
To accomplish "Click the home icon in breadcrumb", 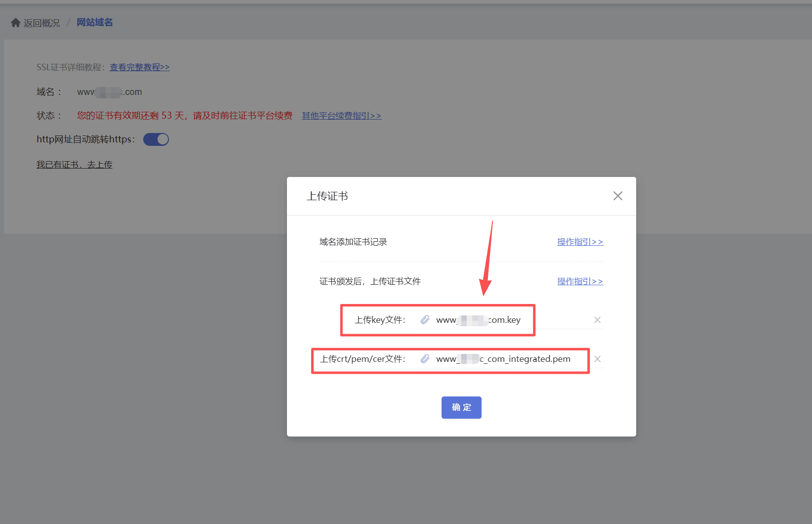I will point(14,22).
